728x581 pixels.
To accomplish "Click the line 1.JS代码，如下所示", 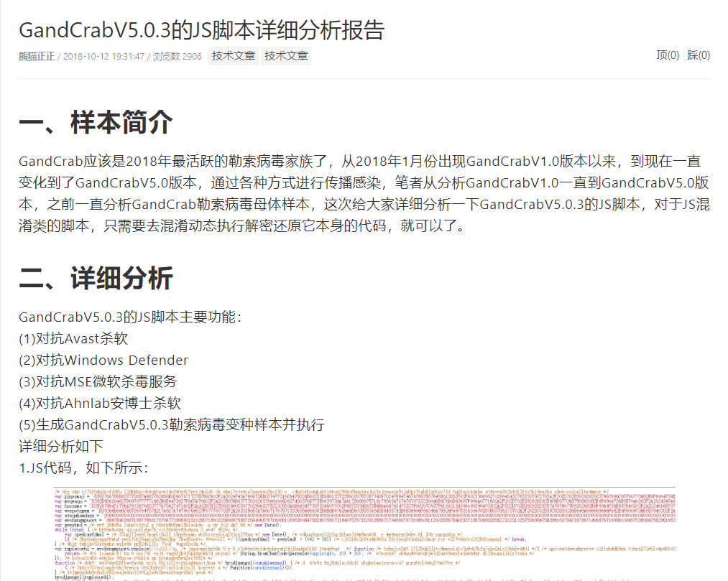I will 83,468.
